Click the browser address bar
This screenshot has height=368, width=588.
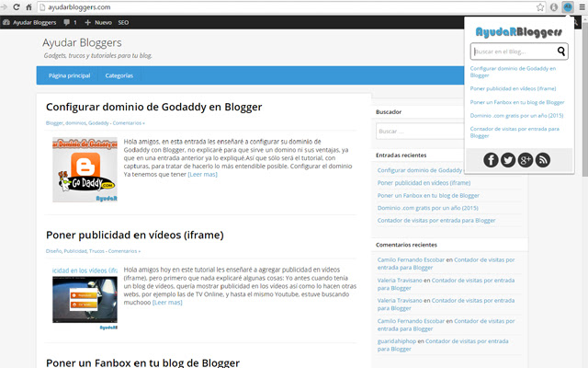[288, 7]
